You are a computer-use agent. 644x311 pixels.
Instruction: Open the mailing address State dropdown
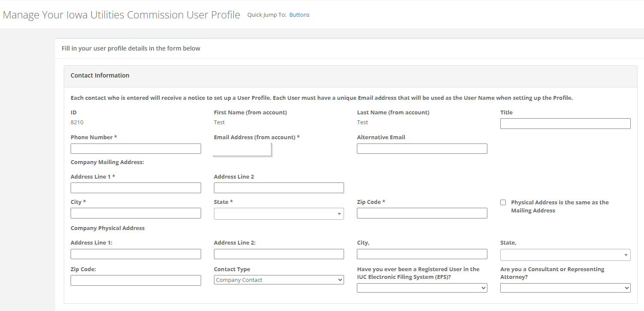click(279, 213)
